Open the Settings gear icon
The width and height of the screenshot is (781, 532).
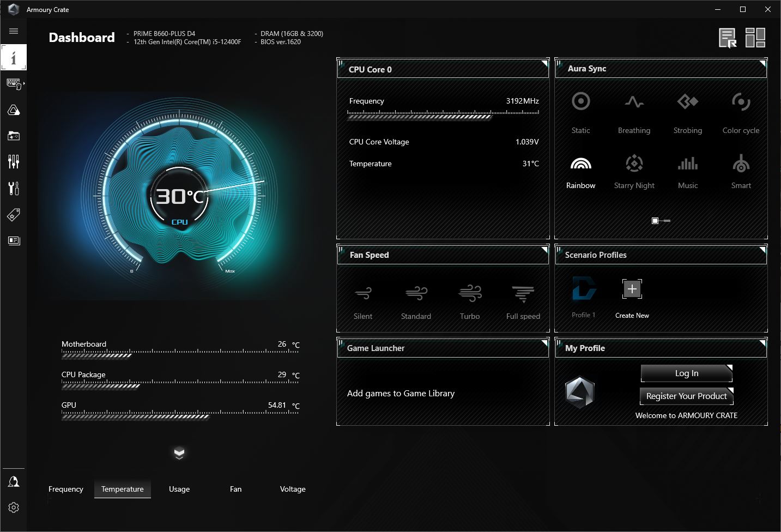tap(14, 507)
